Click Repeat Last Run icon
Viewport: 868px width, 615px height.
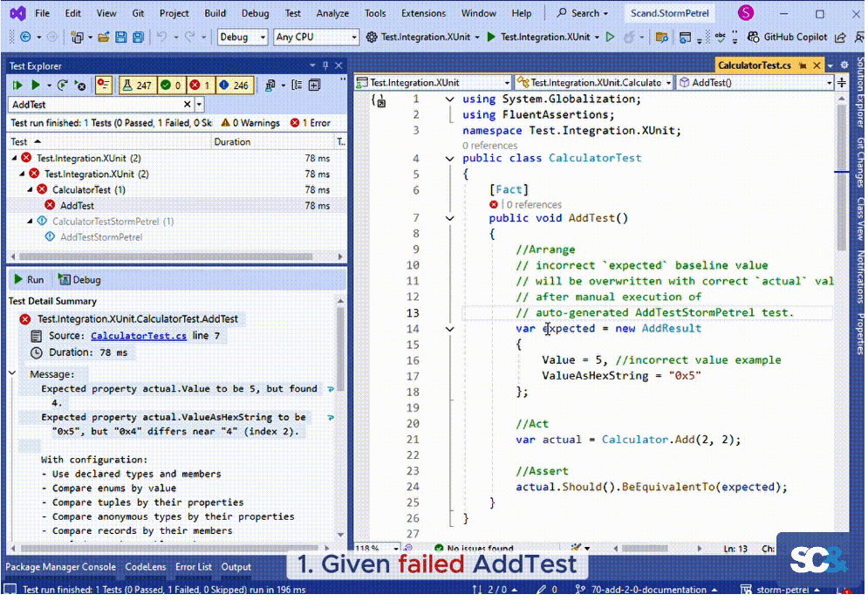(63, 85)
